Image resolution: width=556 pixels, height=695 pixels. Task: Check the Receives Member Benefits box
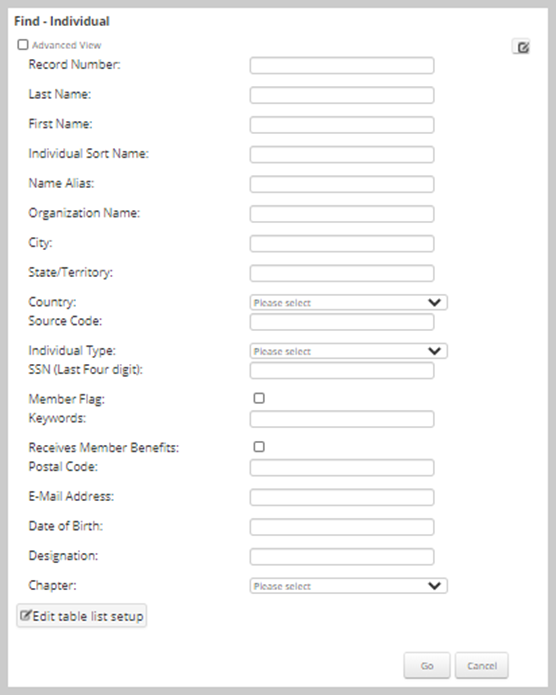[259, 446]
